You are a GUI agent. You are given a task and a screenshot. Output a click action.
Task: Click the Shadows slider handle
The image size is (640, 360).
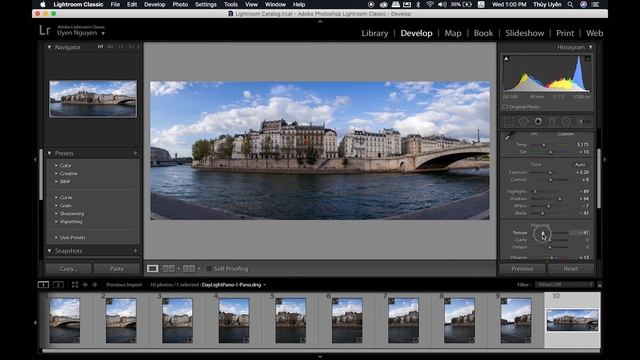pos(560,199)
